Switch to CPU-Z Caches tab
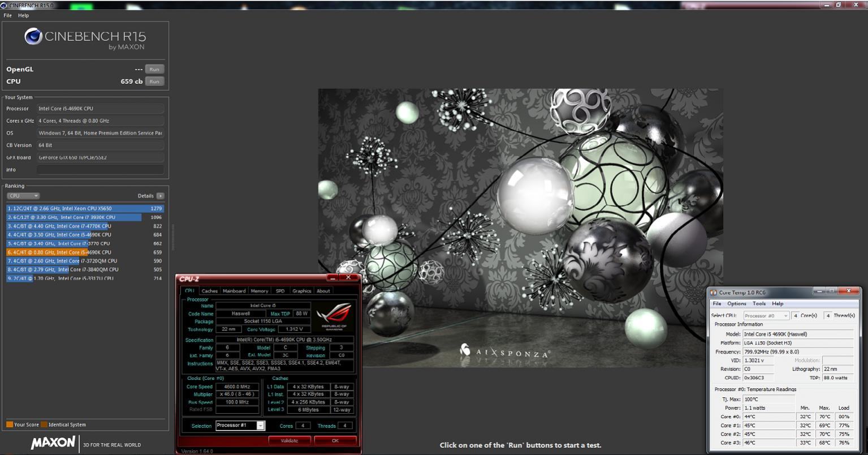Viewport: 868px width, 455px height. pyautogui.click(x=209, y=291)
